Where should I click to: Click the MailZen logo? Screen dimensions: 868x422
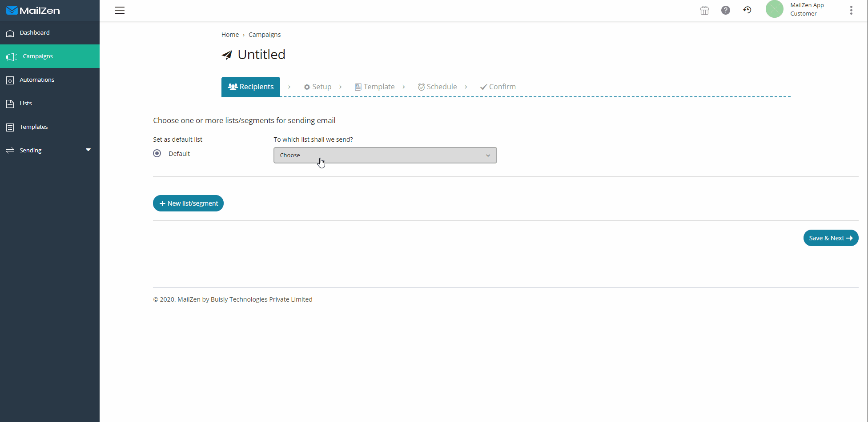[33, 10]
